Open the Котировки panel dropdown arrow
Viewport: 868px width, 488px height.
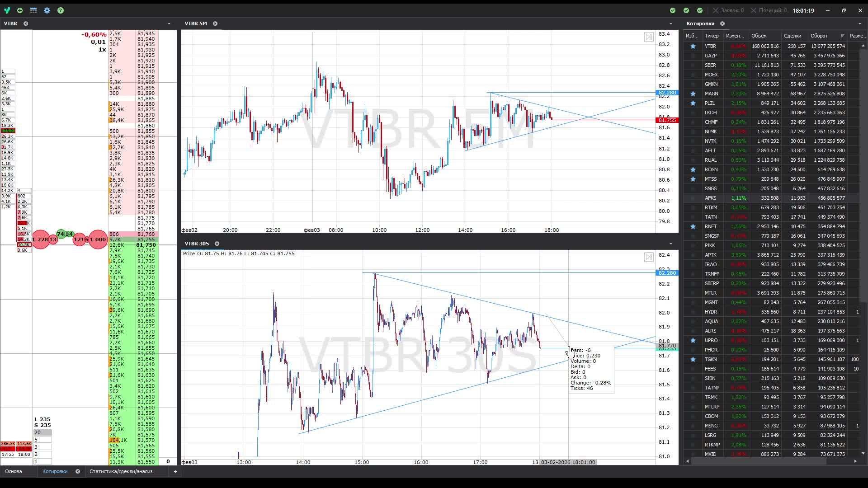point(859,23)
